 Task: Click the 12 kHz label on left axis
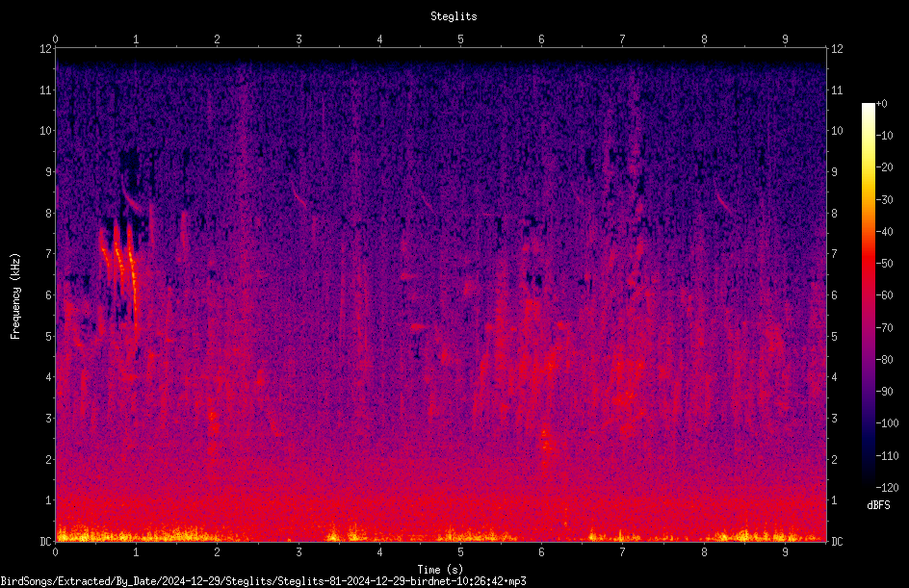pos(46,49)
